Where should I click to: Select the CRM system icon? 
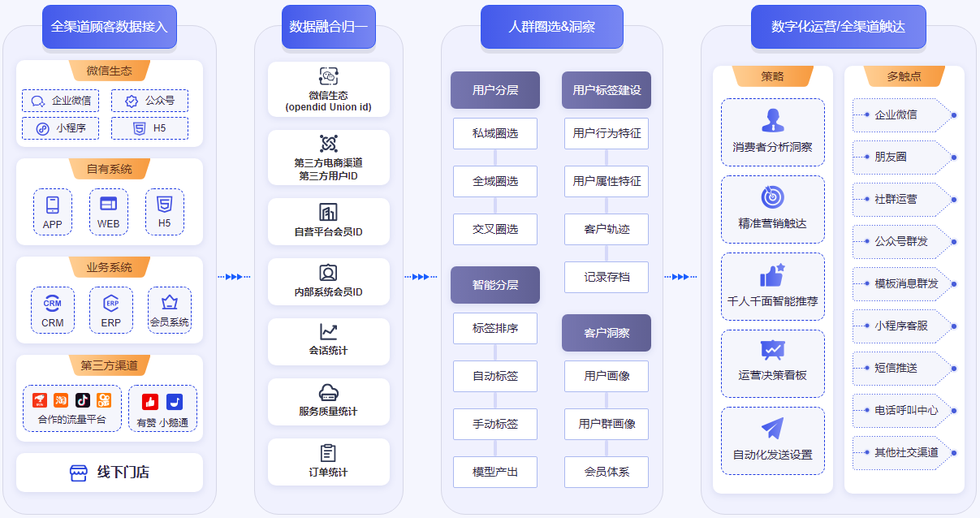[53, 303]
